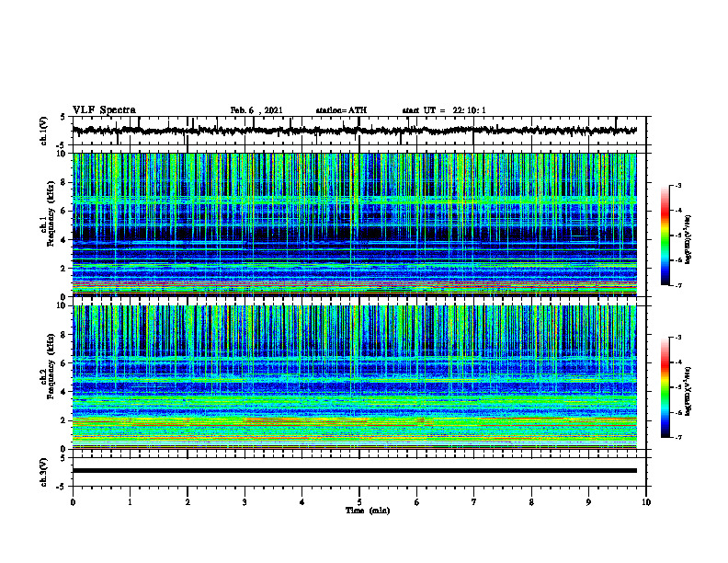
Task: Click the "ch.1(V)" axis label at top
Action: tap(43, 131)
